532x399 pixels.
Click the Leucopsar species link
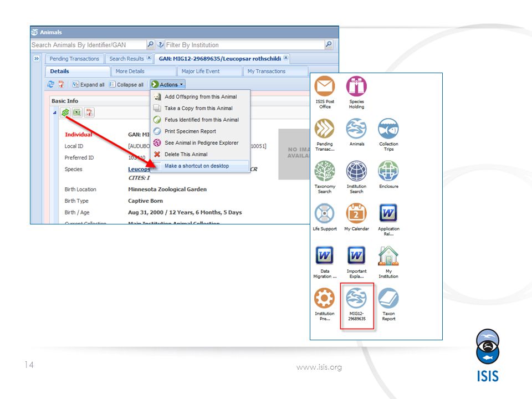(139, 169)
